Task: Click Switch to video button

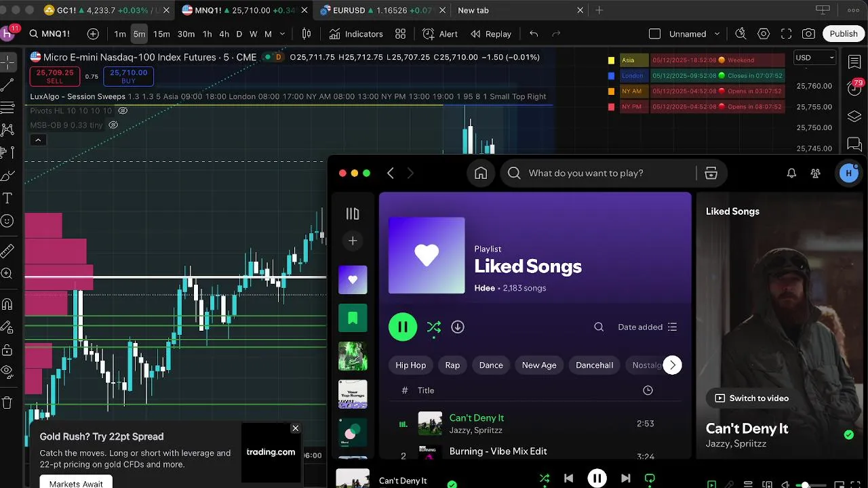Action: click(x=752, y=399)
